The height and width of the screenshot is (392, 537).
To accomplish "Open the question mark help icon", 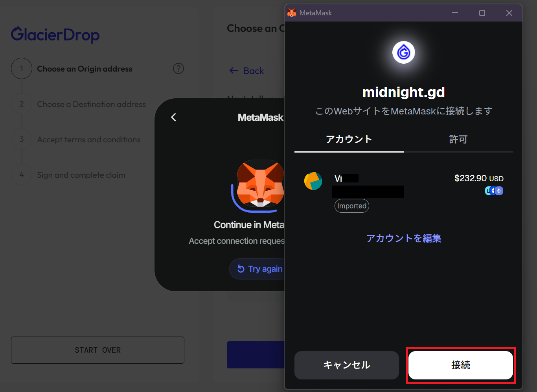I will [178, 68].
